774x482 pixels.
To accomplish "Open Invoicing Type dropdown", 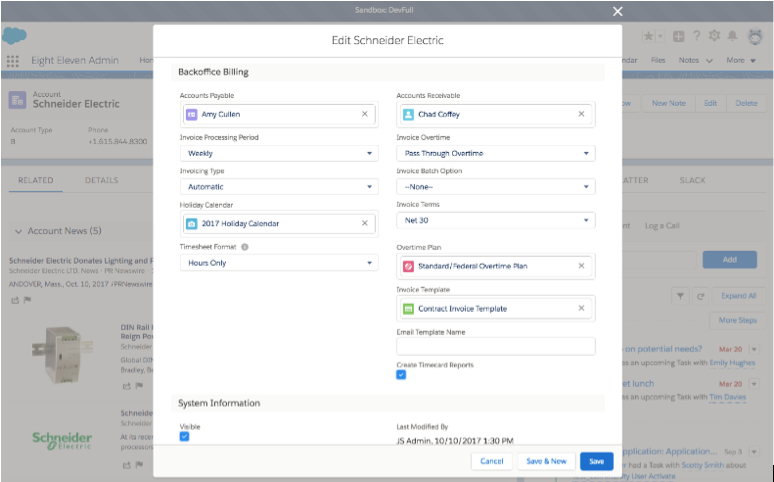I will click(279, 187).
